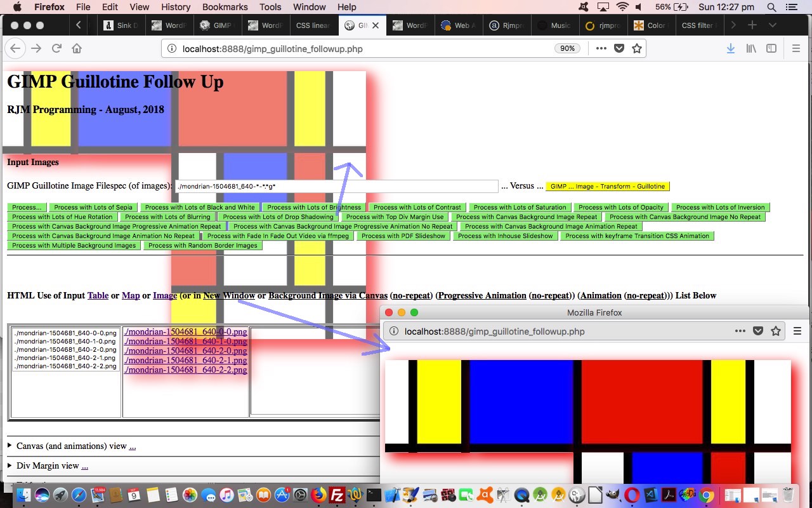The height and width of the screenshot is (508, 812).
Task: Click Process with PDF Slideshow button
Action: click(403, 236)
